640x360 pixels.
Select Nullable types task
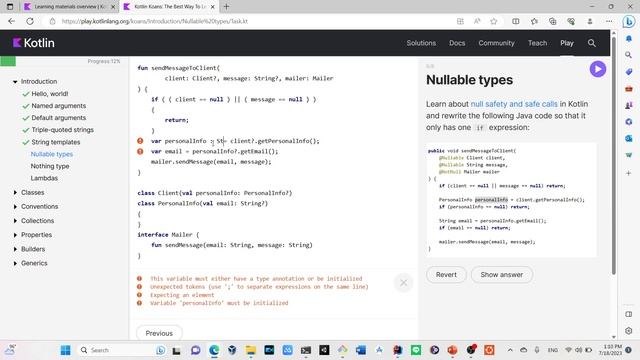click(52, 154)
